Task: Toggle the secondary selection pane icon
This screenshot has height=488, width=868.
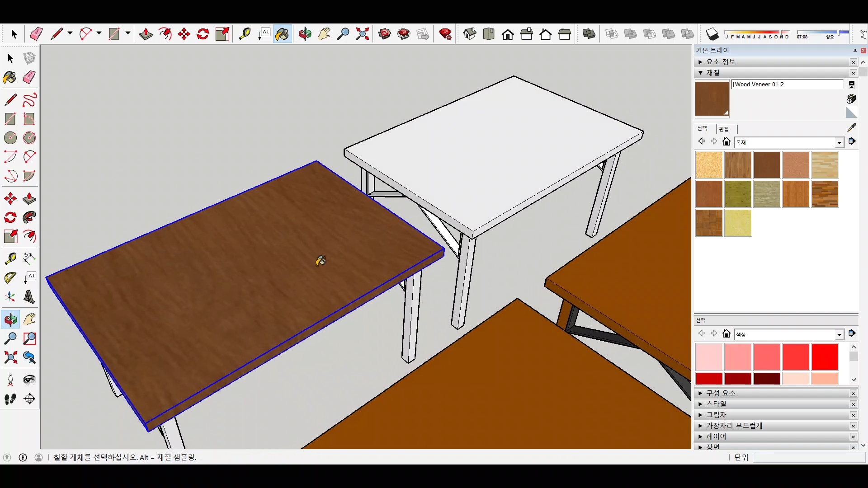Action: (852, 84)
